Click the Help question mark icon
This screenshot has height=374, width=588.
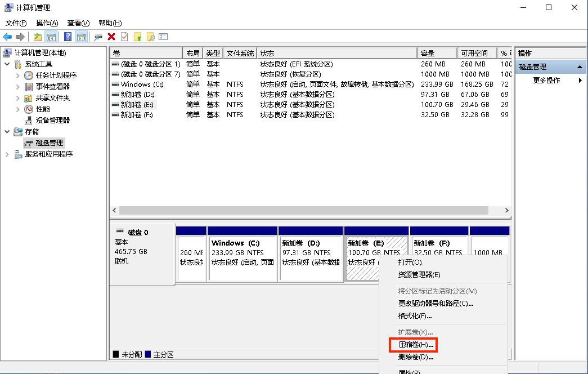pos(69,37)
